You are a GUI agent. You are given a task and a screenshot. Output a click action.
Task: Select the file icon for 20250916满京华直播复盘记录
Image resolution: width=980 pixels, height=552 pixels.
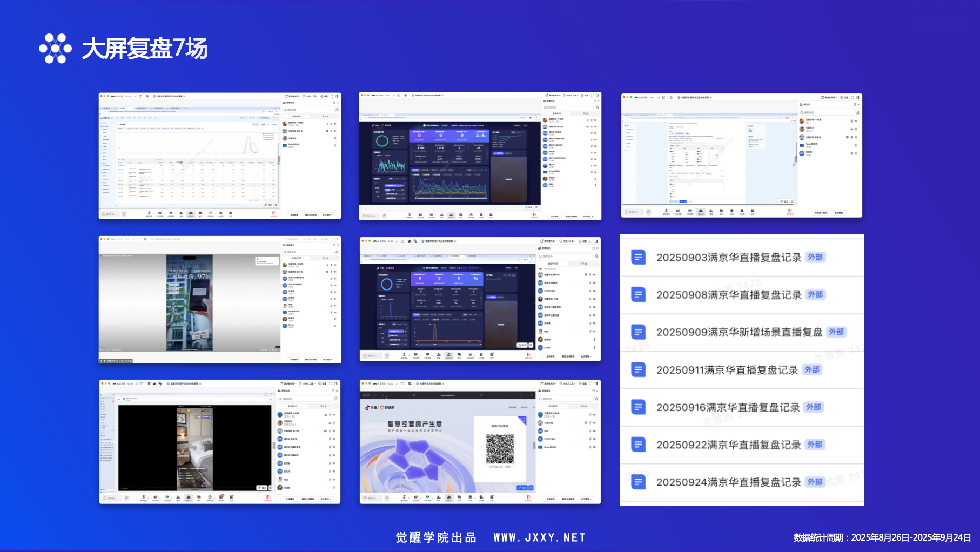coord(638,407)
